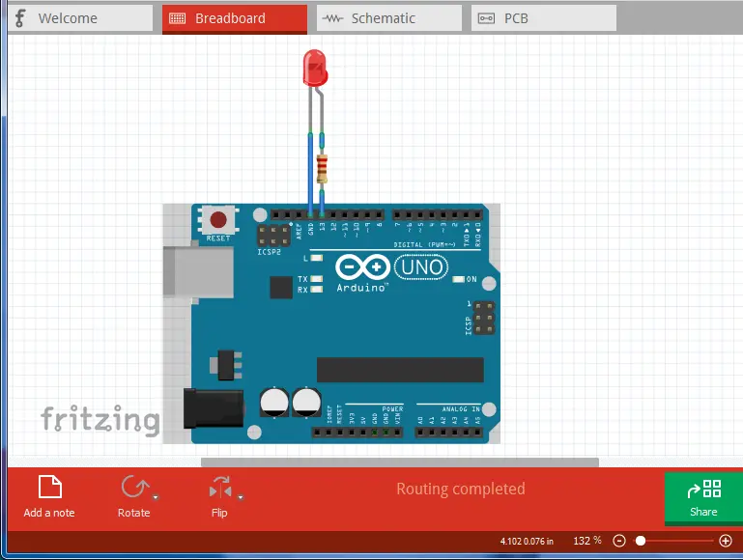The image size is (743, 560).
Task: Click the horizontal canvas scrollbar
Action: coord(399,462)
